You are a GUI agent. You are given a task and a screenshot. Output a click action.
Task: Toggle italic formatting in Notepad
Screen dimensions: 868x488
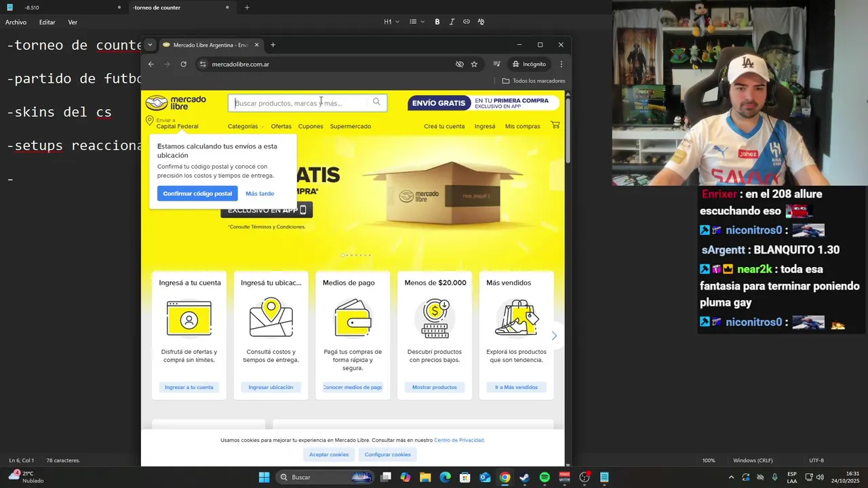point(452,22)
